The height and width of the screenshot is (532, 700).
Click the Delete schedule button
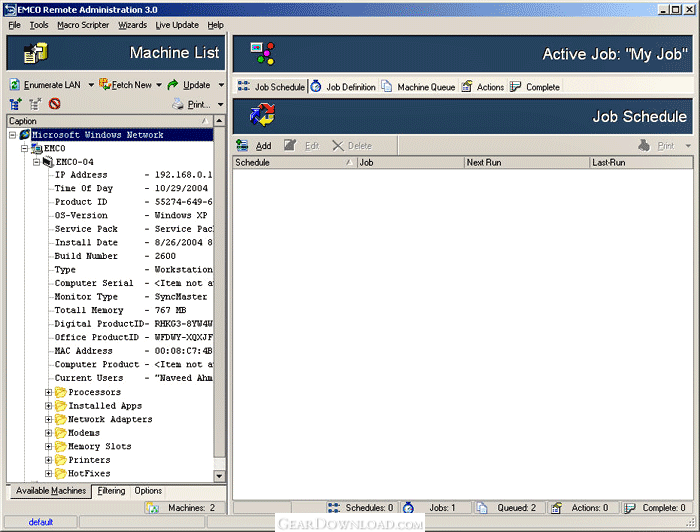point(352,146)
